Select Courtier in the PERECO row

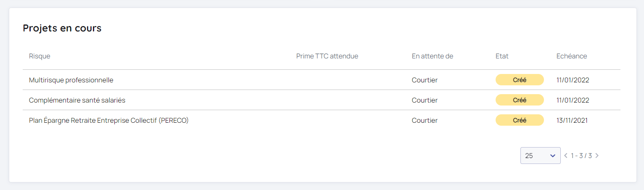tap(425, 121)
